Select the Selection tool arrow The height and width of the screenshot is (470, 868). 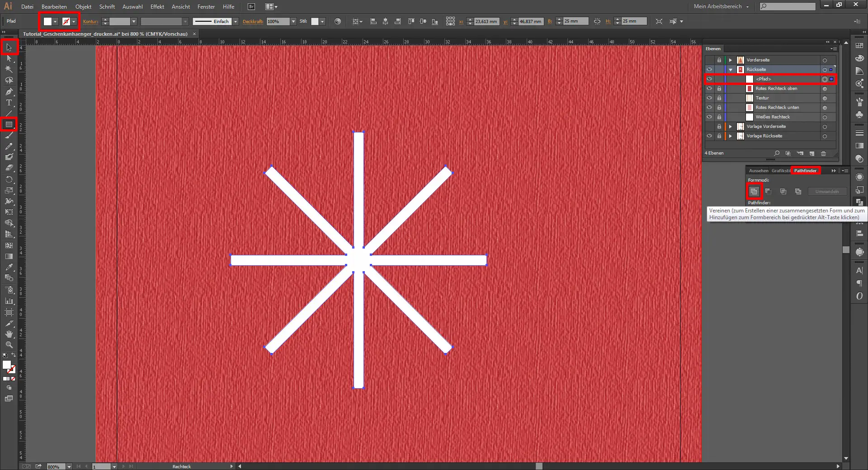point(9,47)
